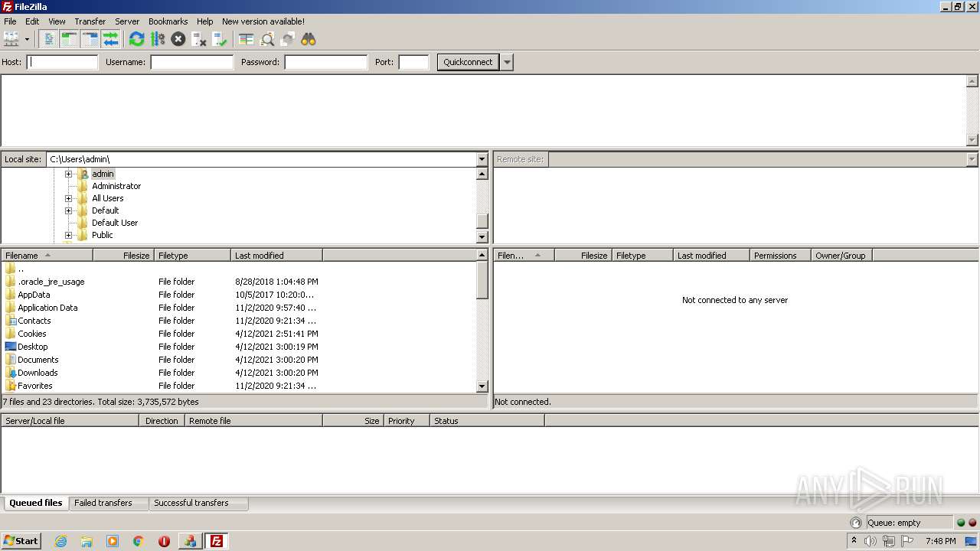Open the Help menu
The height and width of the screenshot is (551, 980).
[204, 21]
